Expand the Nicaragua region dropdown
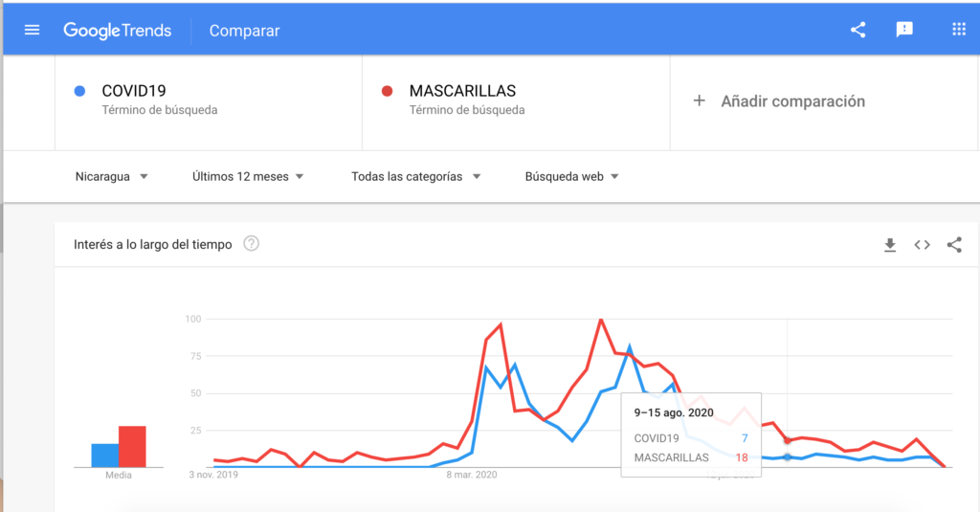This screenshot has width=980, height=512. click(111, 176)
